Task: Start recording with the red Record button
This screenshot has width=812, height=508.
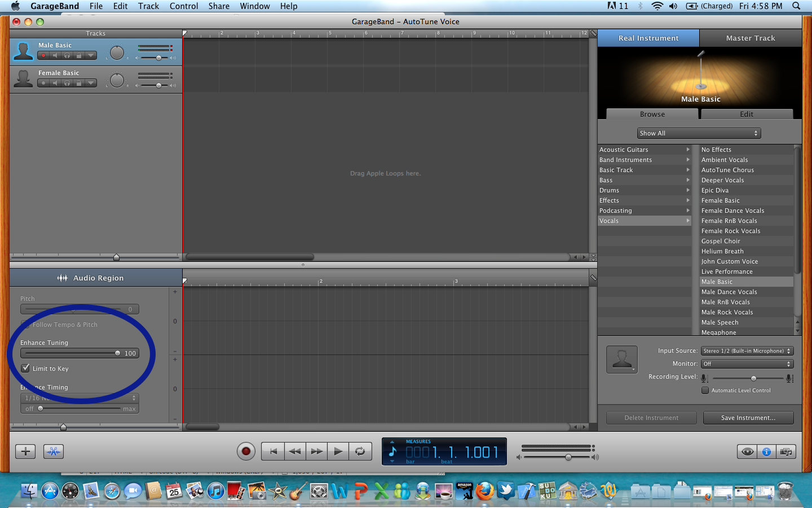Action: coord(246,451)
